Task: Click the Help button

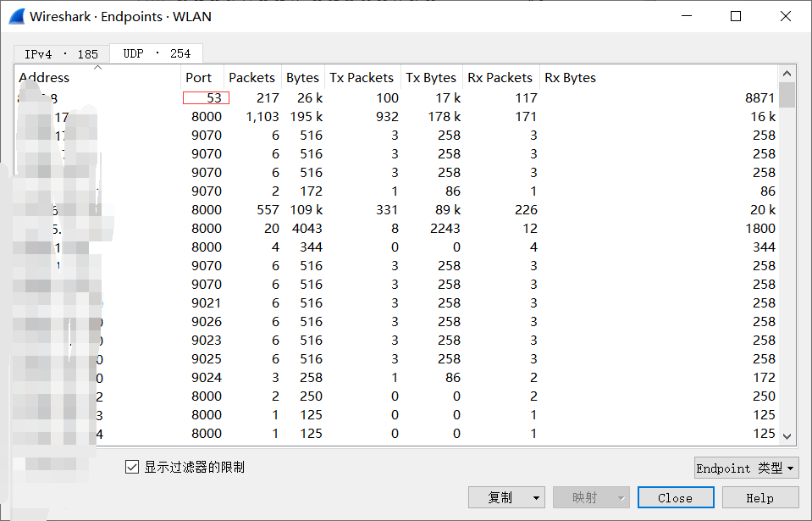Action: 760,498
